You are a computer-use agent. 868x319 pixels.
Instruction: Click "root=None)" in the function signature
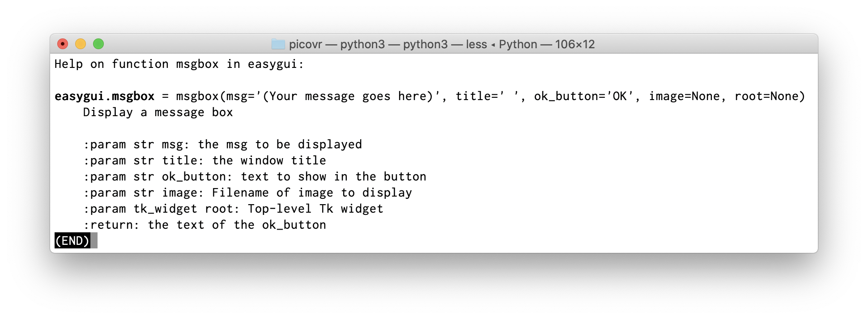770,96
